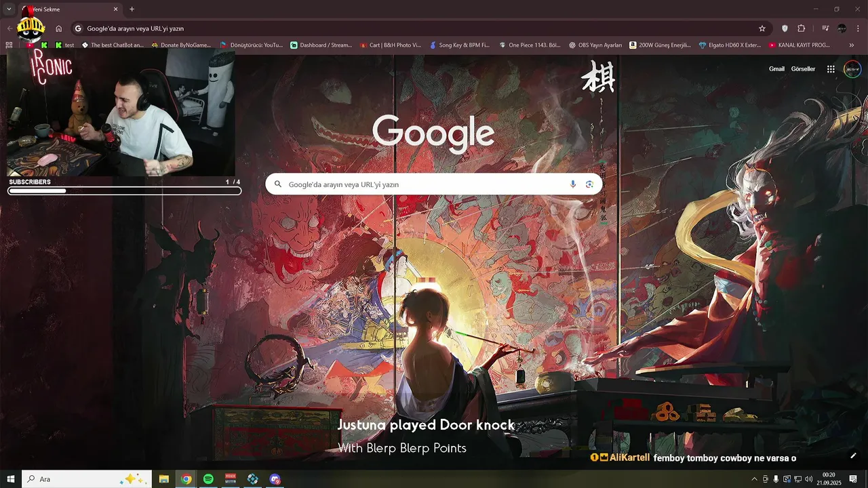Go to the Chrome home page icon
Viewport: 868px width, 488px height.
pyautogui.click(x=59, y=28)
